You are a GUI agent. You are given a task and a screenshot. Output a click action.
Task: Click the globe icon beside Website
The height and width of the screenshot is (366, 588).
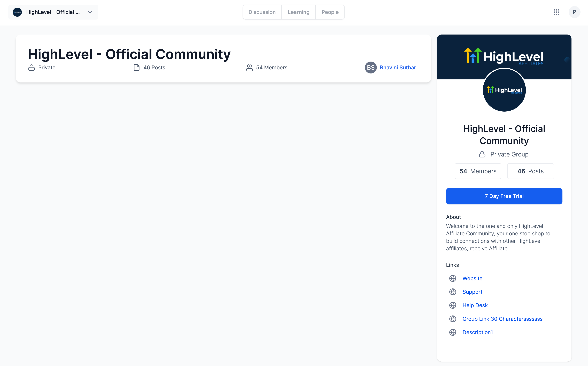coord(453,278)
